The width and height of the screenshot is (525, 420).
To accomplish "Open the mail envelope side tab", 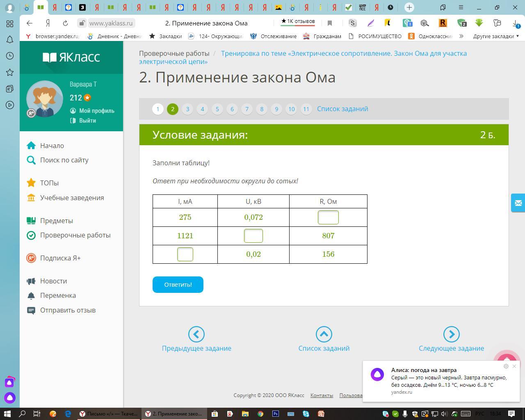I will coord(518,203).
